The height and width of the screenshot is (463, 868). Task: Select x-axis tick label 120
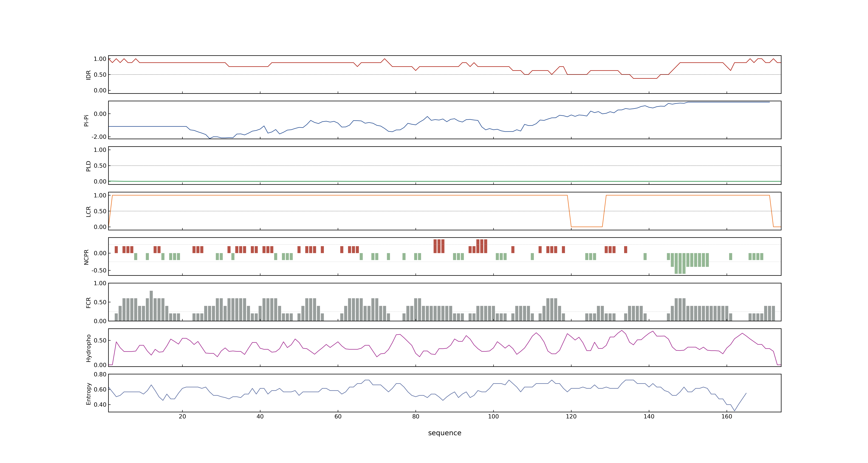571,416
